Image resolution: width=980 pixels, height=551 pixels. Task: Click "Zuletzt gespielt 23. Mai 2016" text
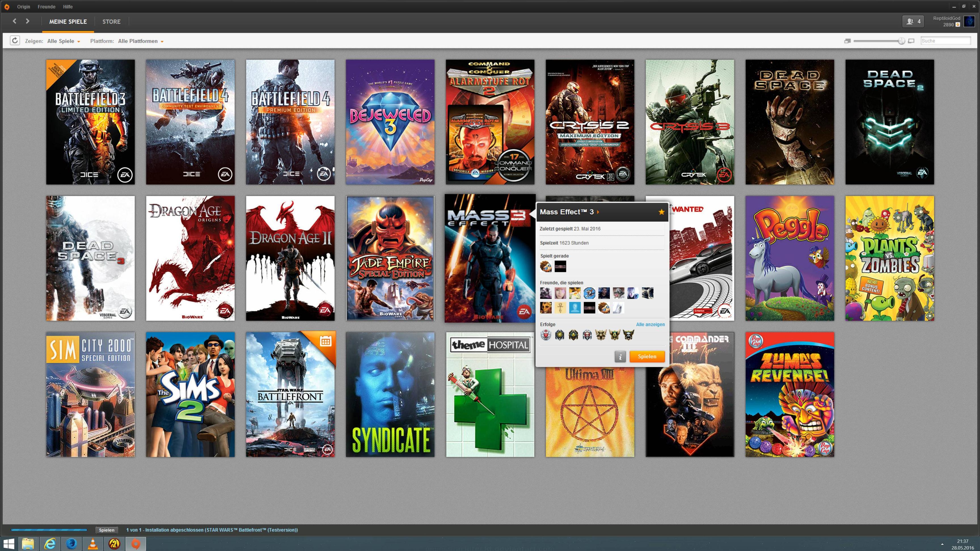pyautogui.click(x=570, y=229)
